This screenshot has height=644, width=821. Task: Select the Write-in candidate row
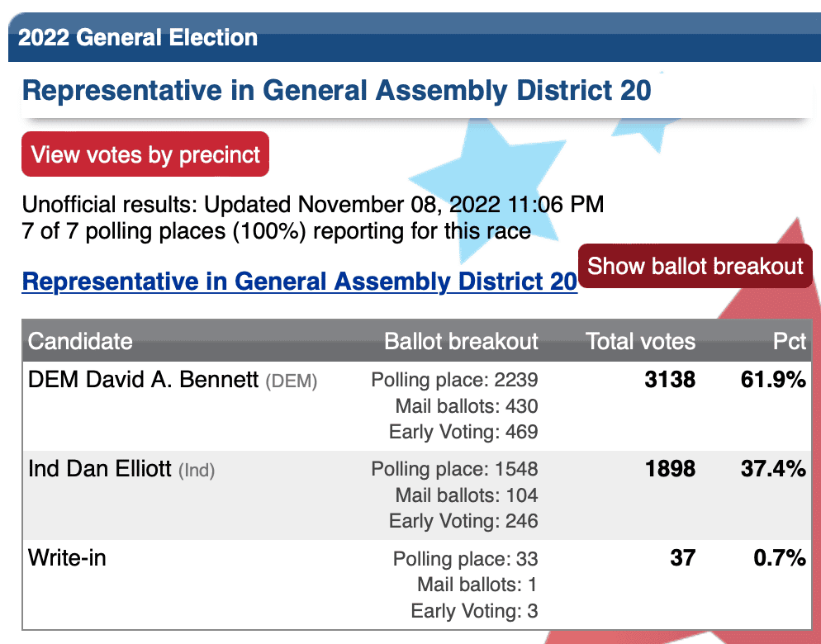pos(417,585)
